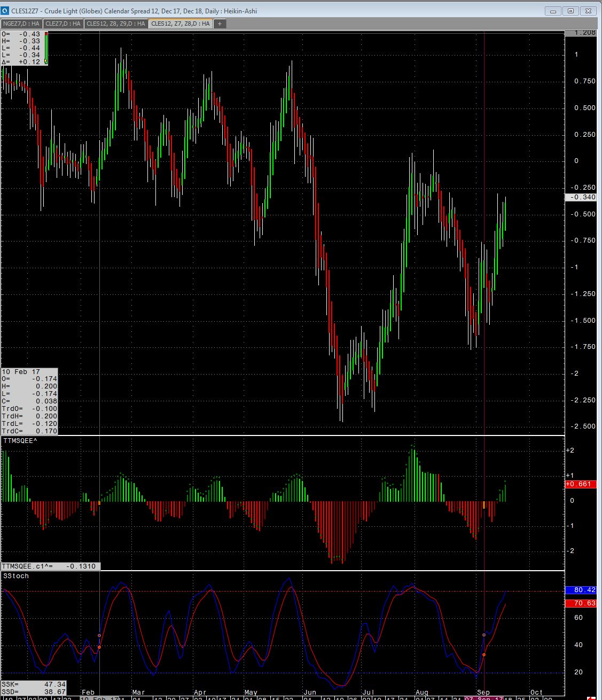Image resolution: width=602 pixels, height=700 pixels.
Task: Open the CLES12, Z8, Z9,D : HA tab
Action: (x=116, y=24)
